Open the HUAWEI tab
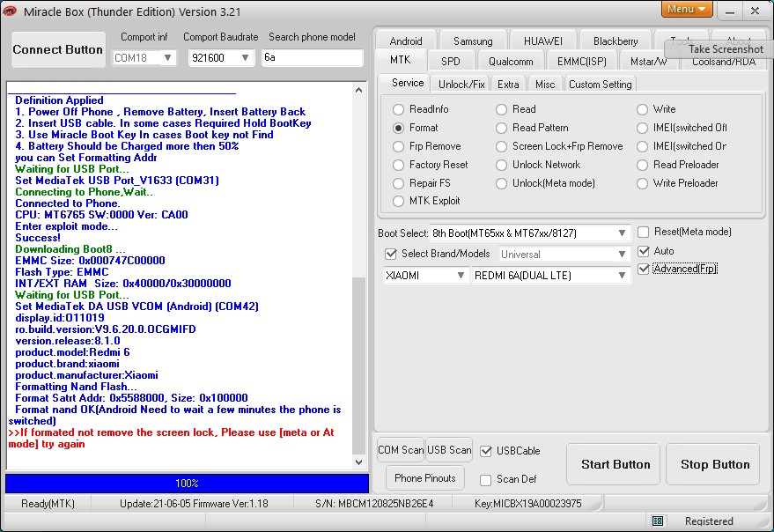Viewport: 774px width, 532px height. click(x=542, y=41)
